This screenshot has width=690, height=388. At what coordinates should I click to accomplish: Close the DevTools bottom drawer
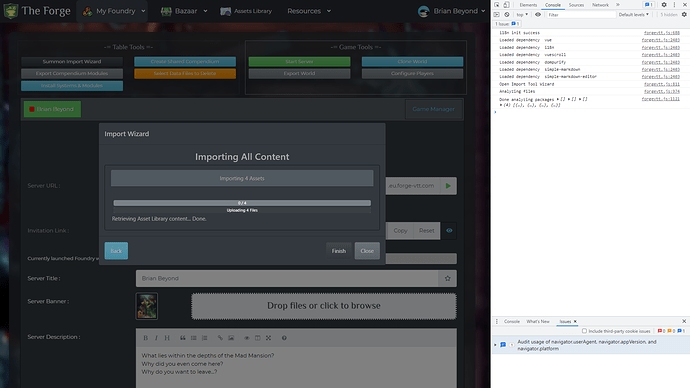click(x=684, y=322)
